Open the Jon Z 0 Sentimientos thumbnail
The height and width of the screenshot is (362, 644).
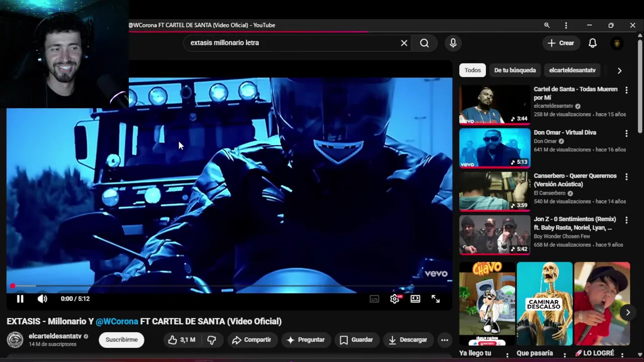click(x=495, y=234)
